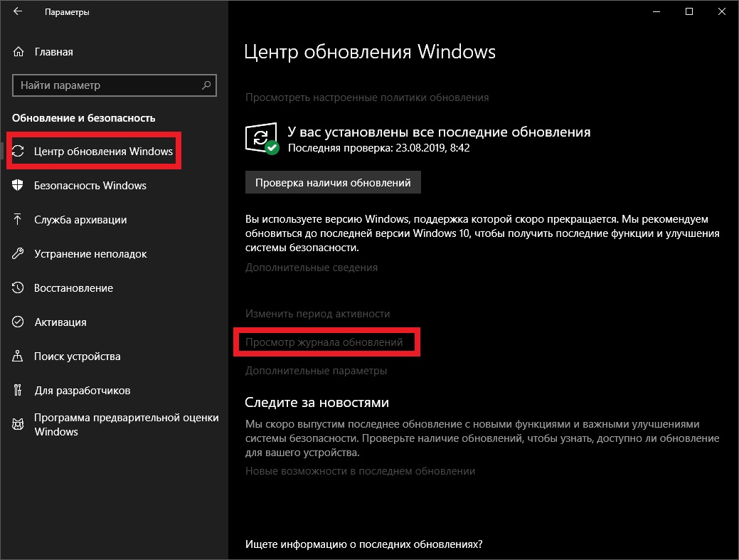
Task: Select Программа предварительной оценки Windows
Action: [x=115, y=424]
